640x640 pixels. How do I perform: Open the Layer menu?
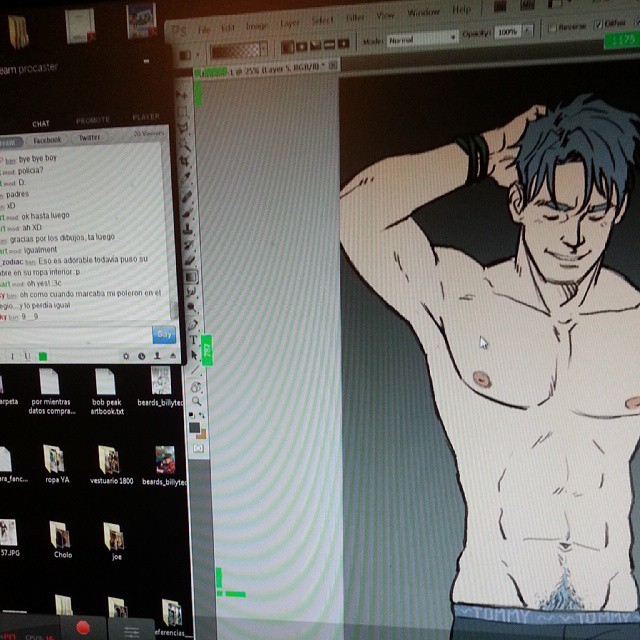pos(289,23)
